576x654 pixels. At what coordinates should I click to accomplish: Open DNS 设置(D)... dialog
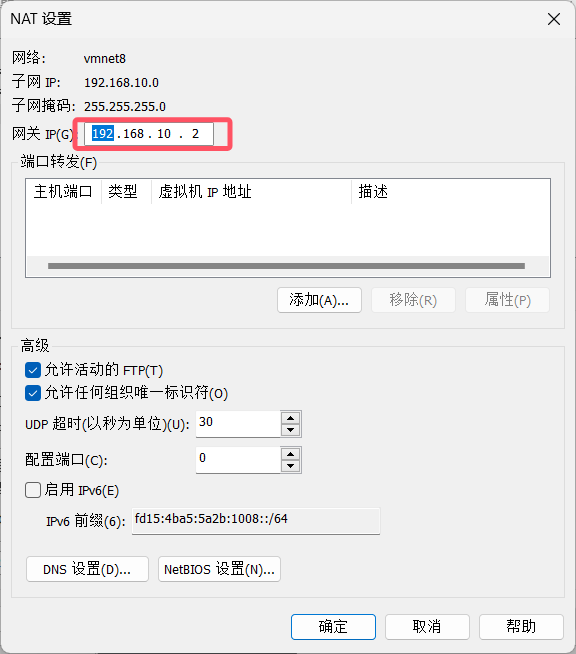(87, 569)
